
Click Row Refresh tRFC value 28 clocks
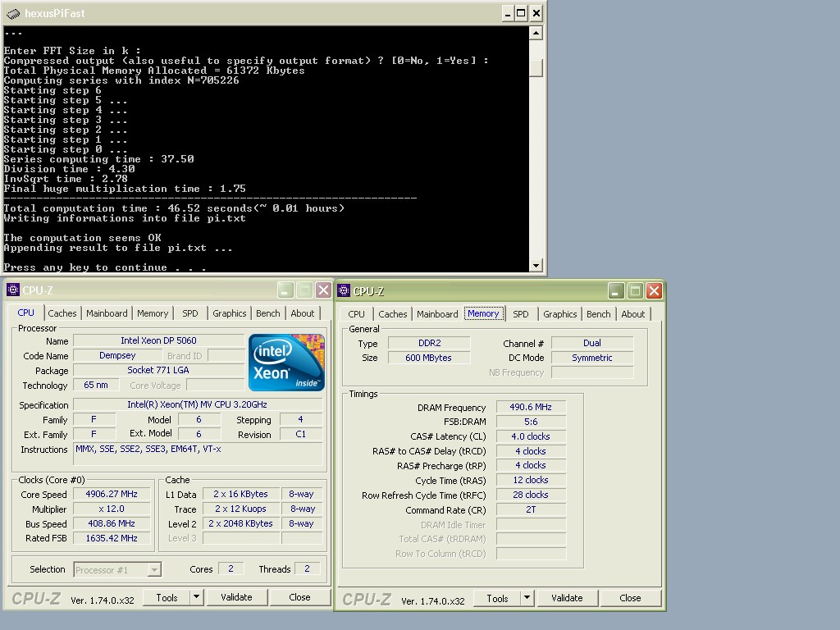[531, 495]
